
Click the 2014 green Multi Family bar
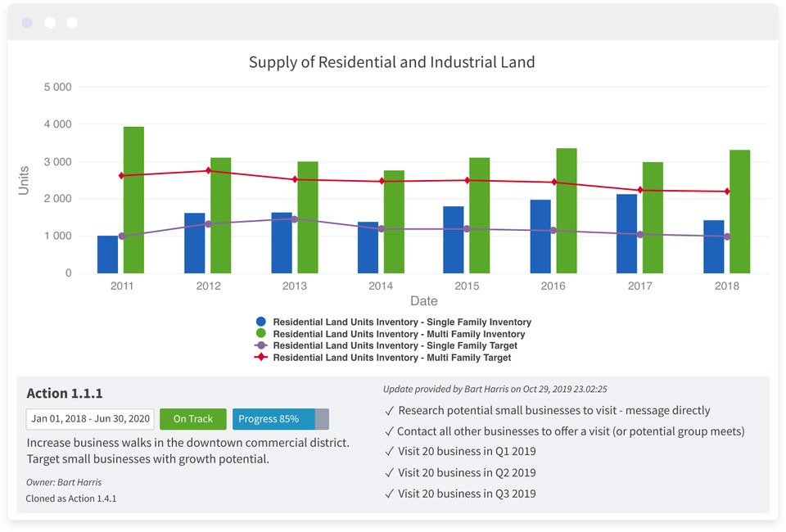coord(394,222)
